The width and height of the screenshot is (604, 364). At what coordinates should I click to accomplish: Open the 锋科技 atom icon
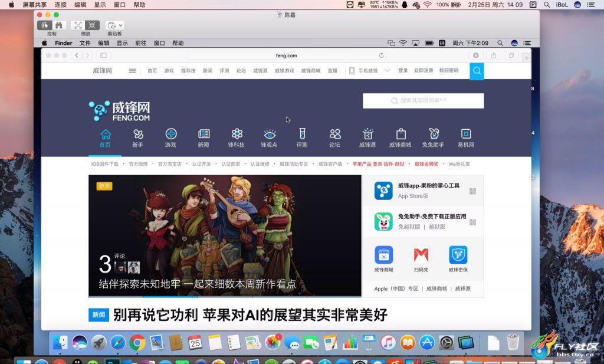click(236, 138)
